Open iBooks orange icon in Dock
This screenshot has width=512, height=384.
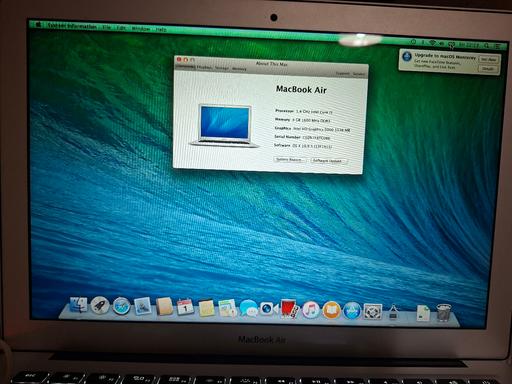(331, 311)
